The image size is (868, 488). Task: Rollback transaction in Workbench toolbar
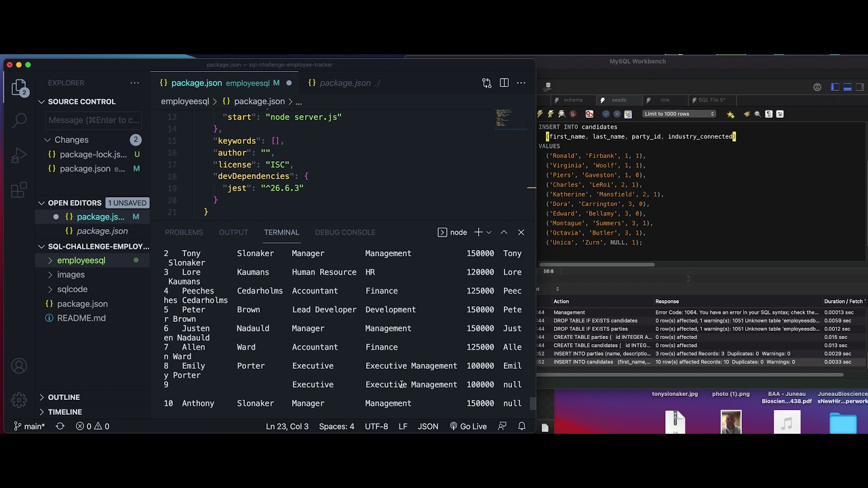617,114
